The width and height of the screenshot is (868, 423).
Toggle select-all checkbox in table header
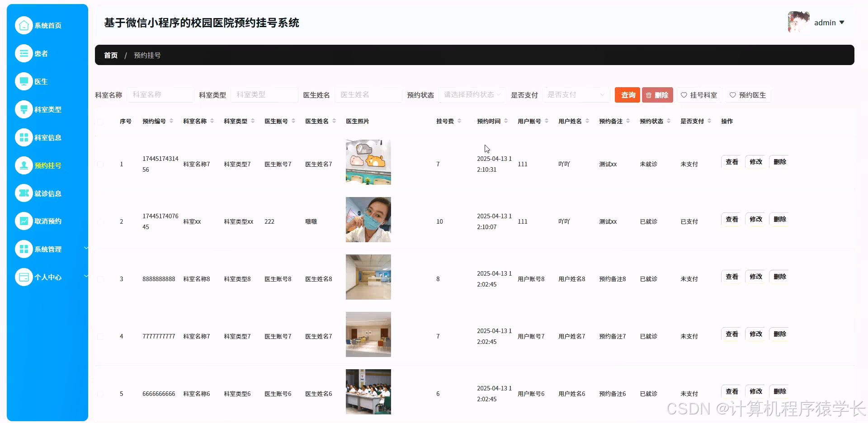click(100, 122)
